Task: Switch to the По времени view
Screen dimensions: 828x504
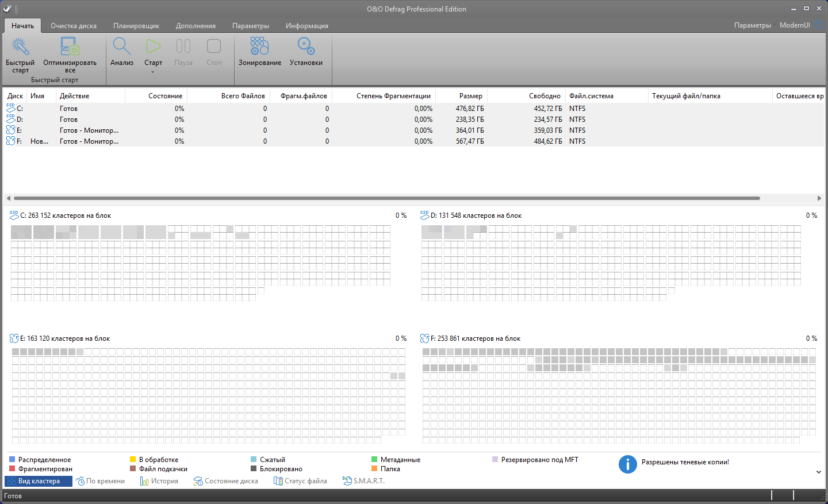Action: point(101,481)
